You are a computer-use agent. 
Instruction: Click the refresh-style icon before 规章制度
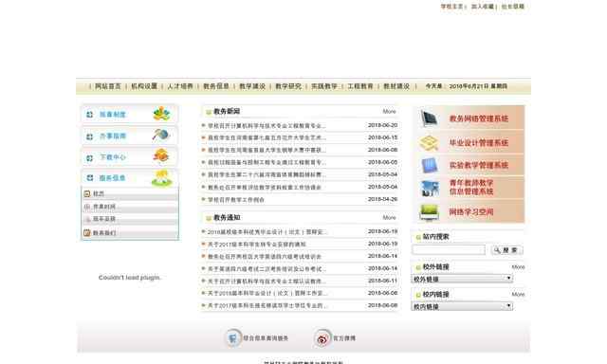tap(89, 115)
